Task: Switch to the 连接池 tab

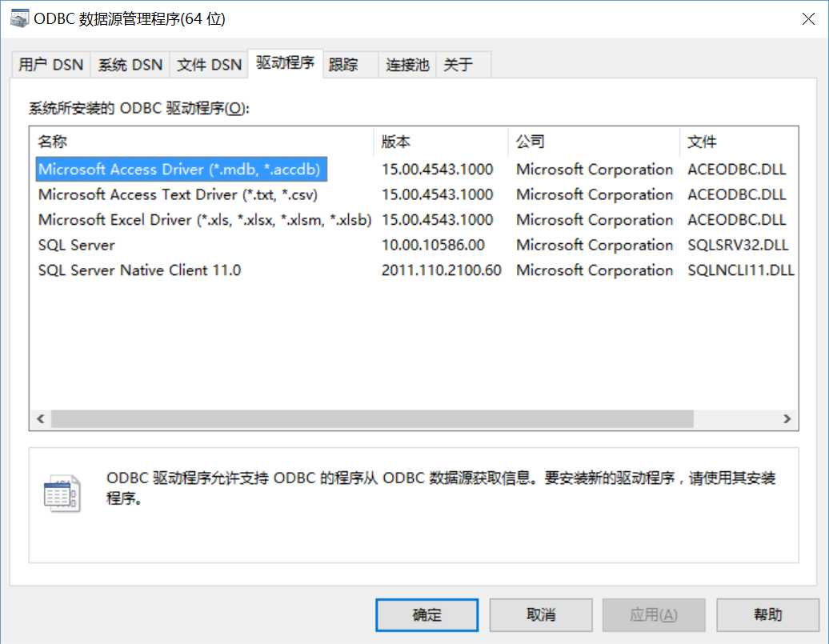Action: pos(407,65)
